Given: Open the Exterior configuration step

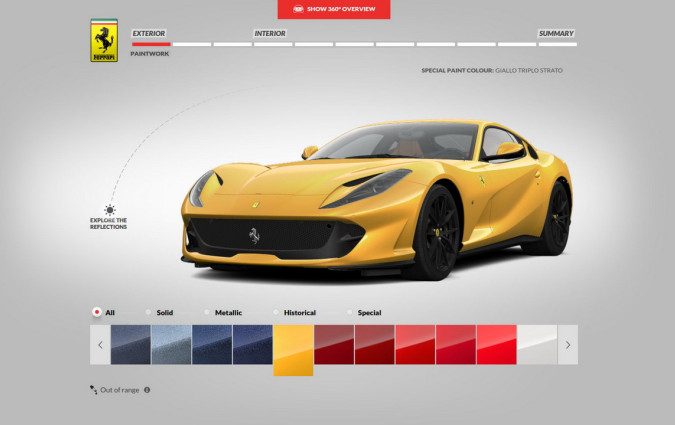Looking at the screenshot, I should 149,33.
